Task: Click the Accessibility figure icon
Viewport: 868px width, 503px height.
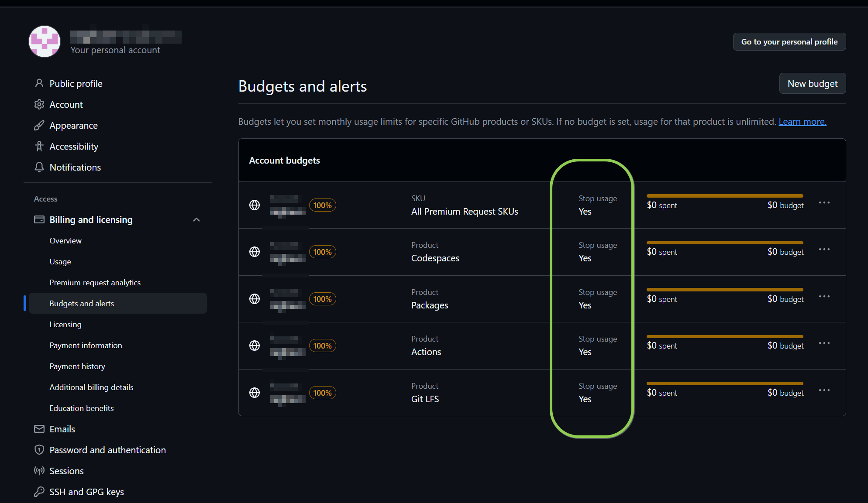Action: [x=39, y=146]
